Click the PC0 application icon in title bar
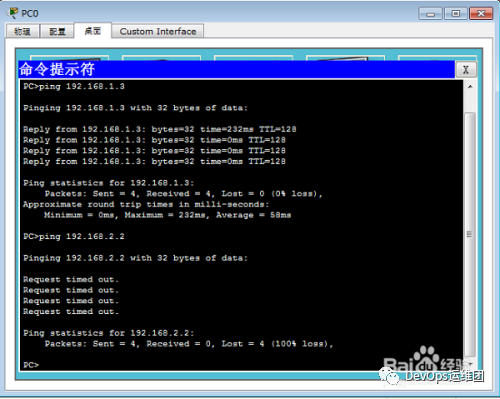This screenshot has height=399, width=500. coord(13,13)
